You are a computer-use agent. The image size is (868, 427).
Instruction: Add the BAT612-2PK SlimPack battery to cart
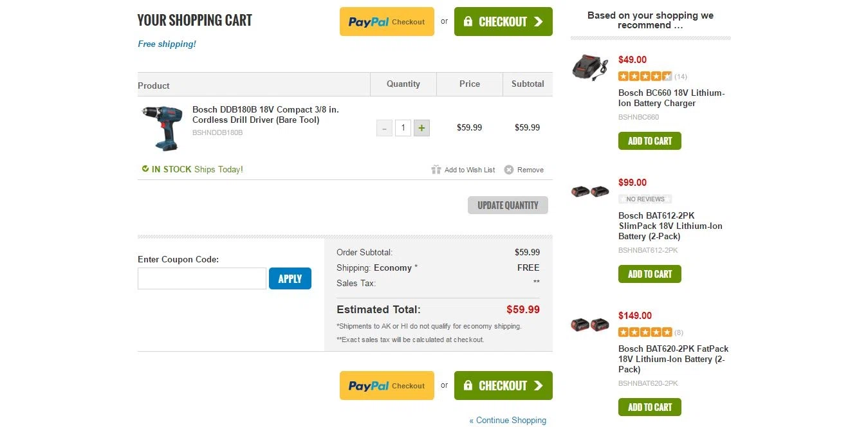[650, 274]
